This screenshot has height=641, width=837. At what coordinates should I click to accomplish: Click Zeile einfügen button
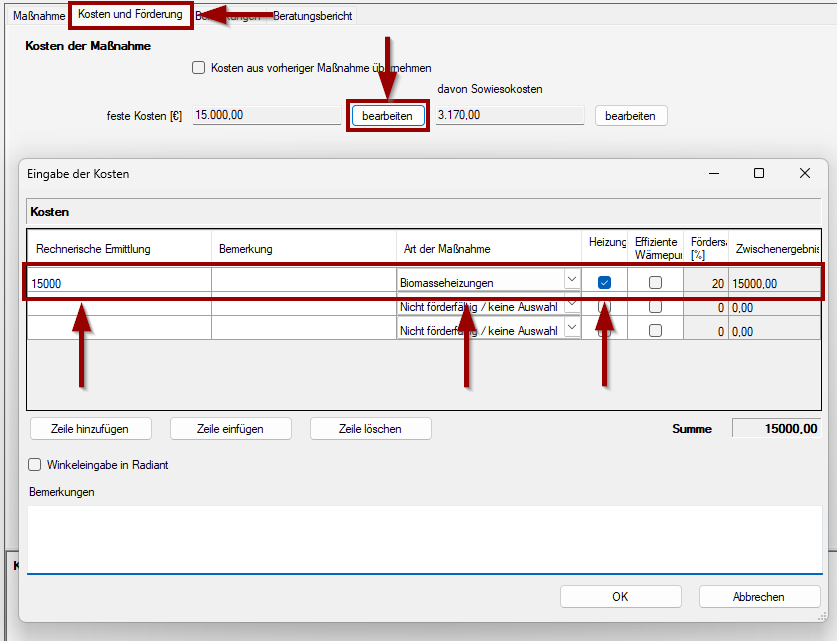230,429
